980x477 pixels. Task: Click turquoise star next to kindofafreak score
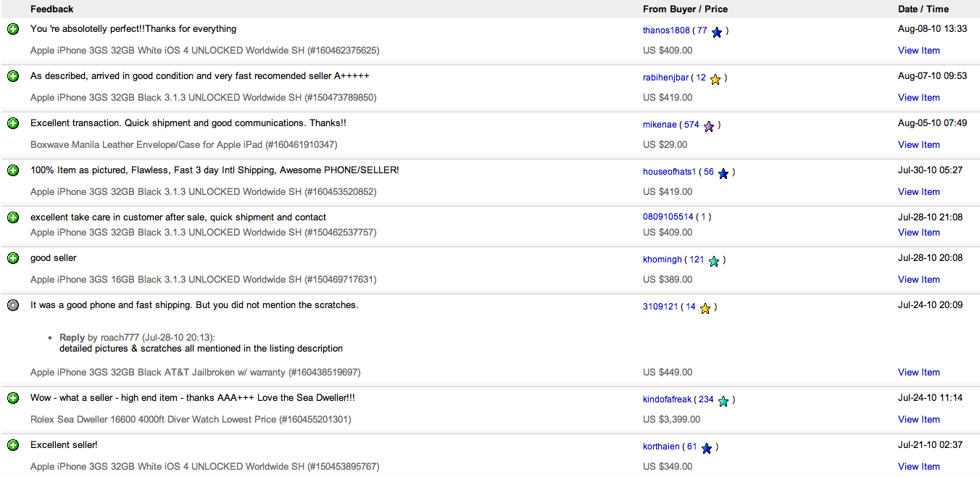723,401
